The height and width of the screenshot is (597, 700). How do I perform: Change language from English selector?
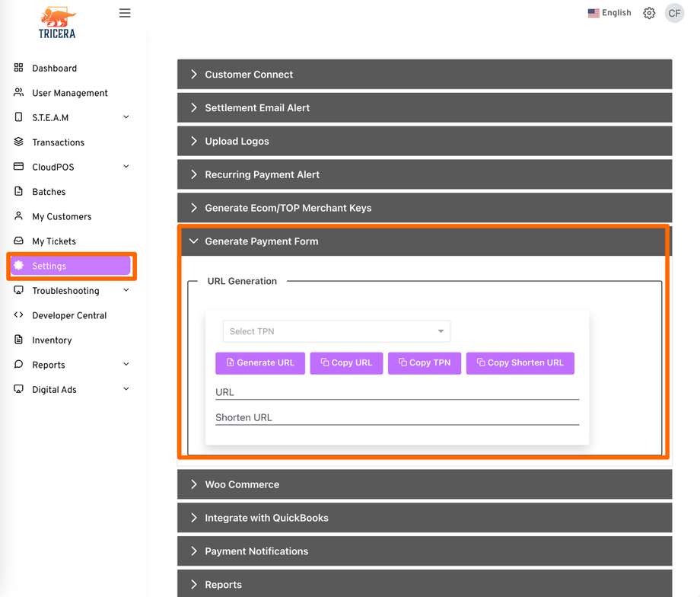(609, 13)
